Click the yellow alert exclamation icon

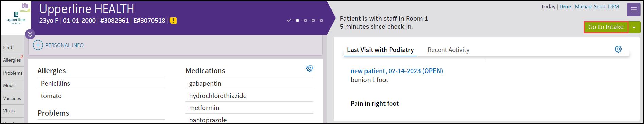(173, 21)
